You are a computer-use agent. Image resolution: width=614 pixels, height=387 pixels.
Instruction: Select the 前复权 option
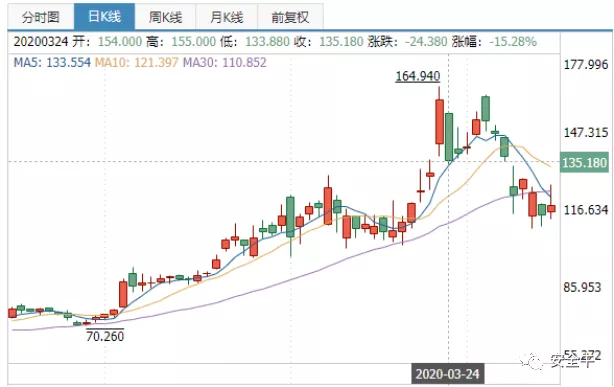click(290, 17)
